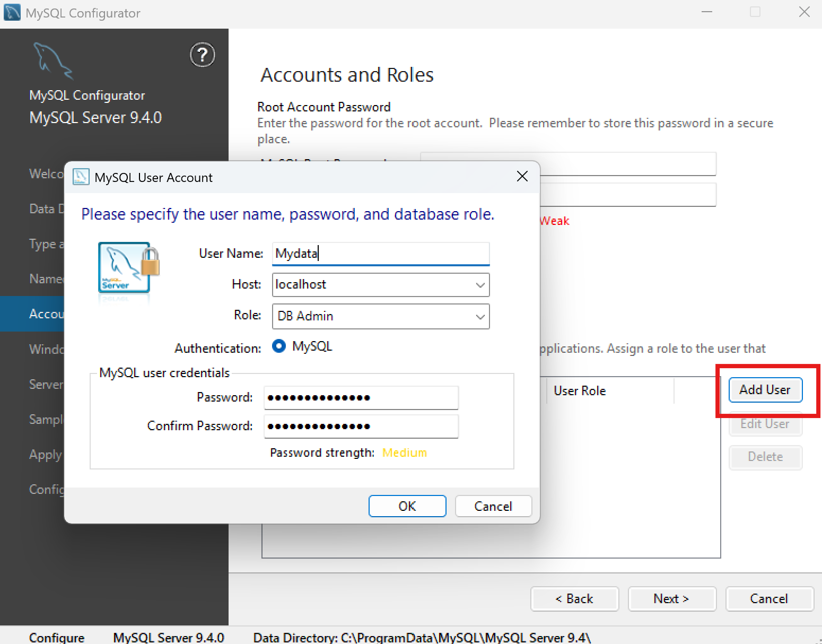
Task: Click the Accounts and Roles heading
Action: tap(347, 75)
